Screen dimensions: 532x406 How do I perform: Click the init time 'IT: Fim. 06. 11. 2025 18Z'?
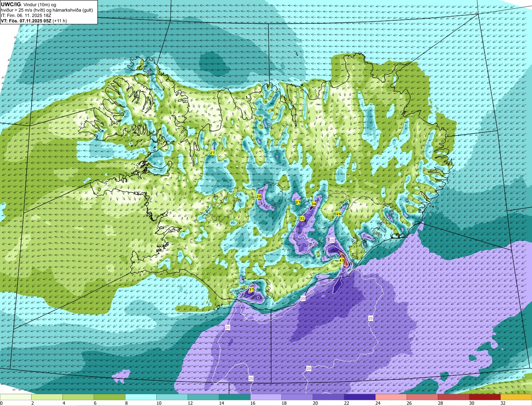(x=25, y=15)
